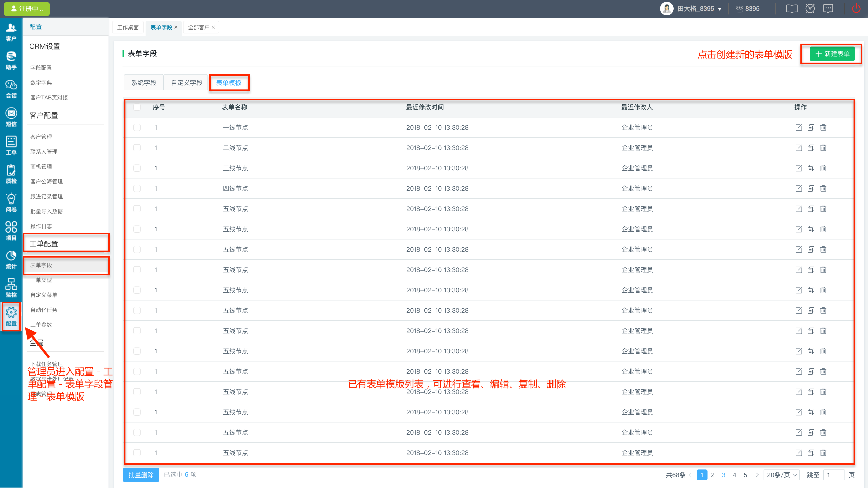Check the 三线节点 row checkbox
Screen dimensions: 868x488
click(137, 168)
